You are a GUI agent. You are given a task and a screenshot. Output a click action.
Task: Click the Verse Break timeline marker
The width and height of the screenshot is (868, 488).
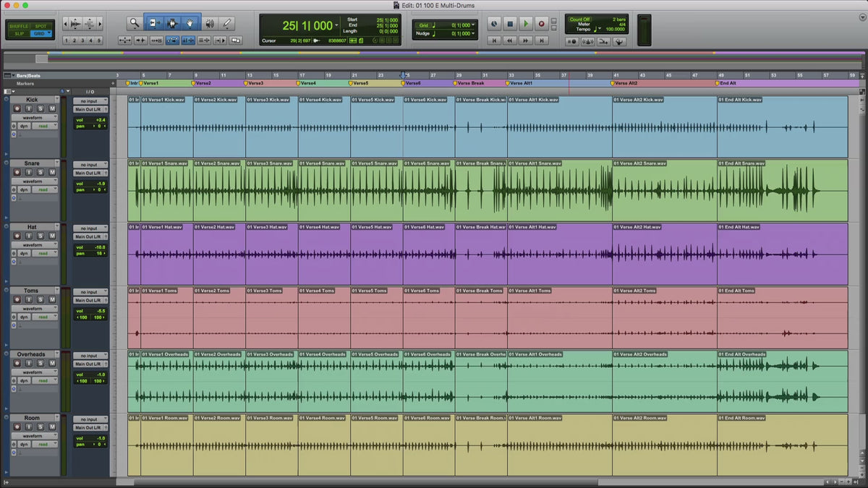point(470,83)
